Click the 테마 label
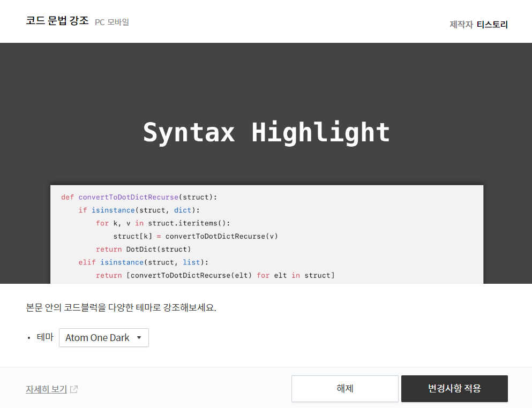532x408 pixels. [x=45, y=337]
